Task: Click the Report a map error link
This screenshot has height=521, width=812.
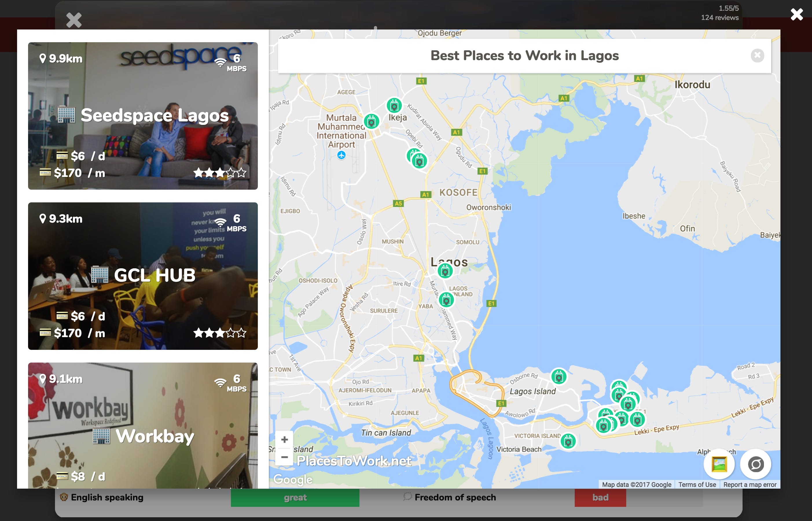Action: coord(750,485)
